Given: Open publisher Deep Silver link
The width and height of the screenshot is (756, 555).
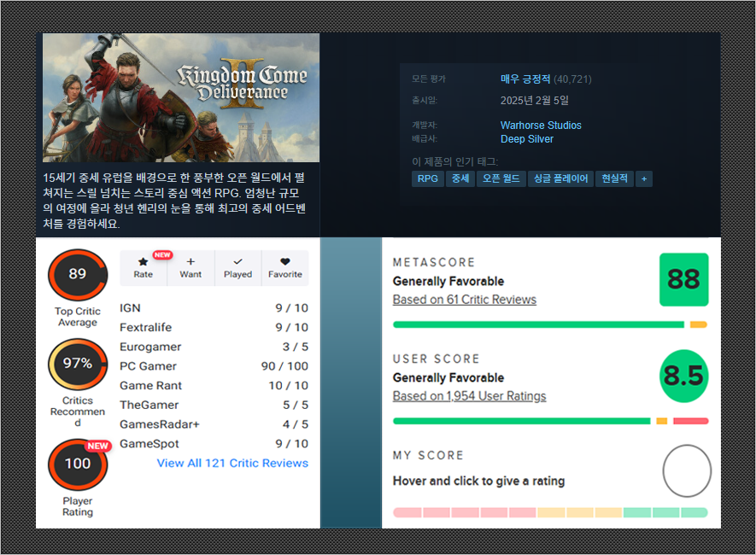Looking at the screenshot, I should (x=526, y=139).
